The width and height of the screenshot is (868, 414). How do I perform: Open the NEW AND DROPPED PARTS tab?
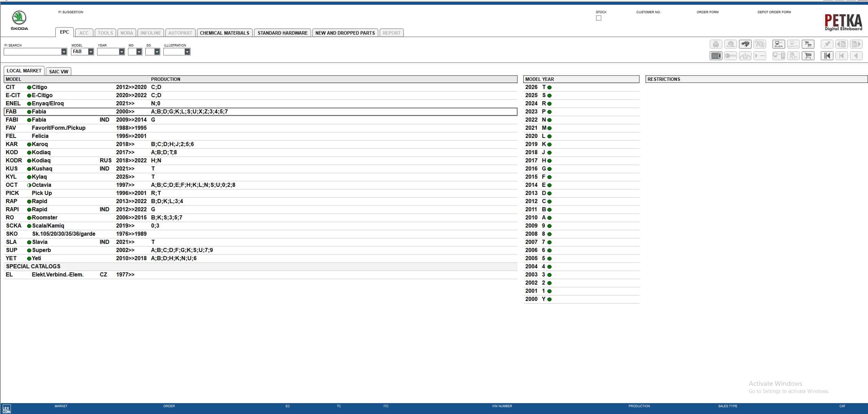pos(345,33)
